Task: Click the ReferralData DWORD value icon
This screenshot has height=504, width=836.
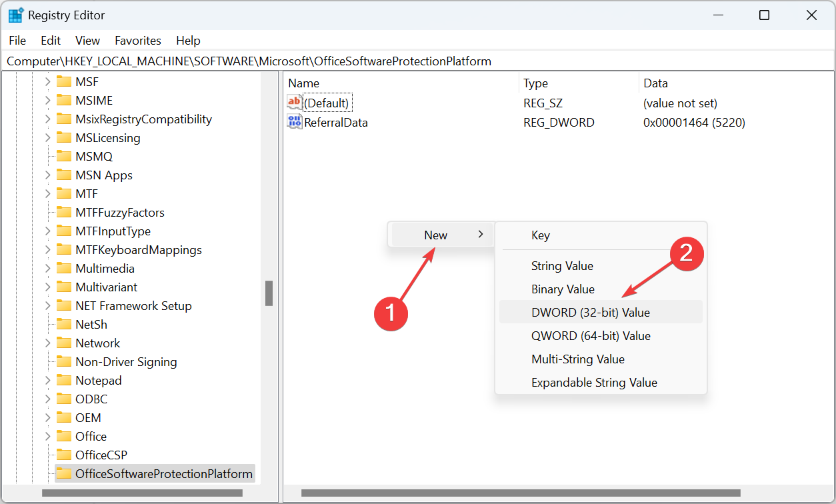Action: click(x=294, y=122)
